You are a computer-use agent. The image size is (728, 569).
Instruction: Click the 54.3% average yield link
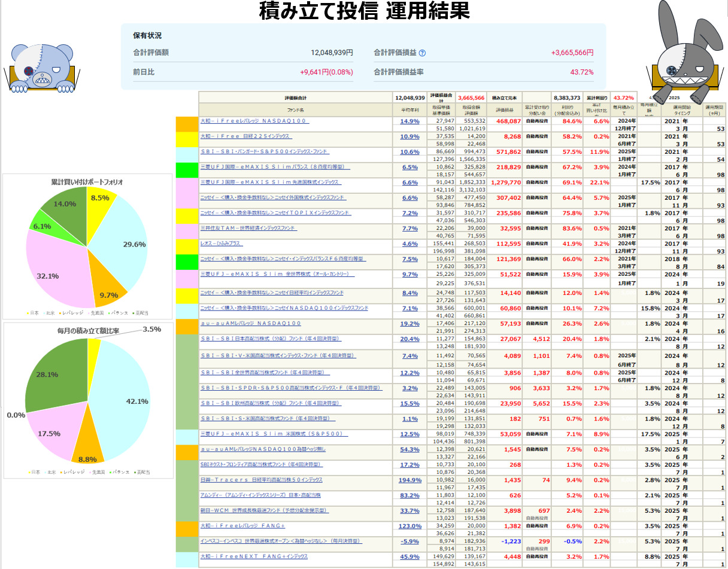(409, 449)
